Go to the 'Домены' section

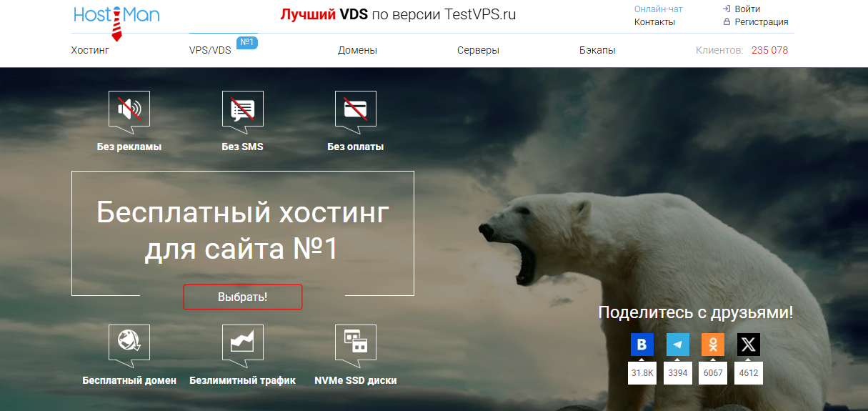tap(357, 51)
